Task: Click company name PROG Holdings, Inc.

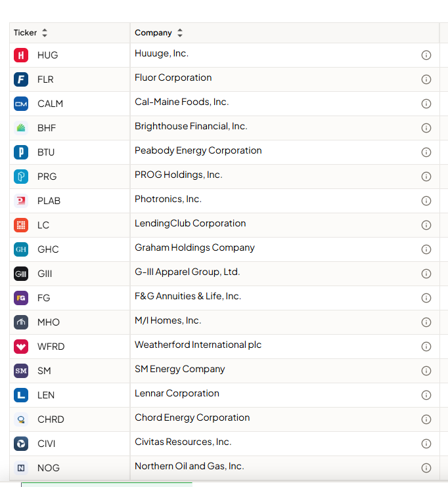Action: click(179, 175)
